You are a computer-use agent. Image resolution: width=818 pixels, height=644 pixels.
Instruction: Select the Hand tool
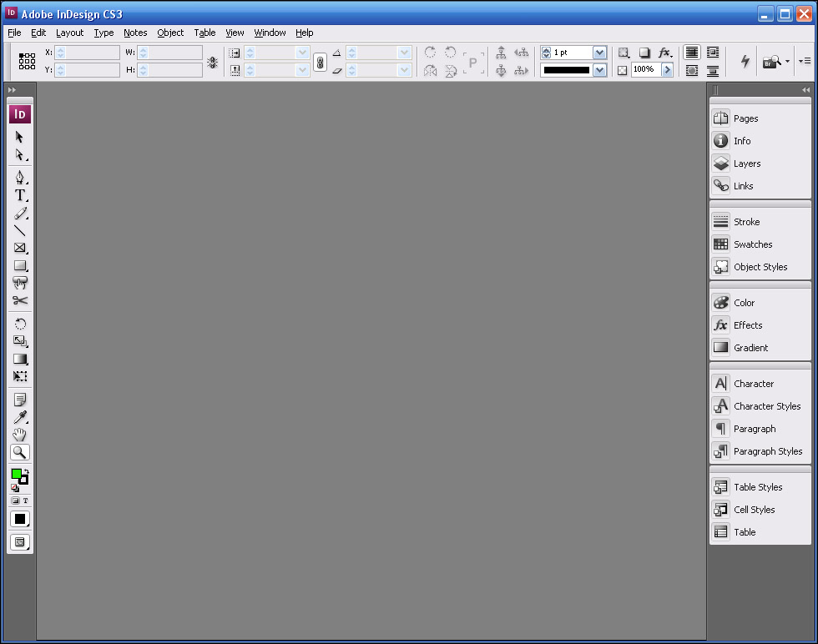coord(20,435)
